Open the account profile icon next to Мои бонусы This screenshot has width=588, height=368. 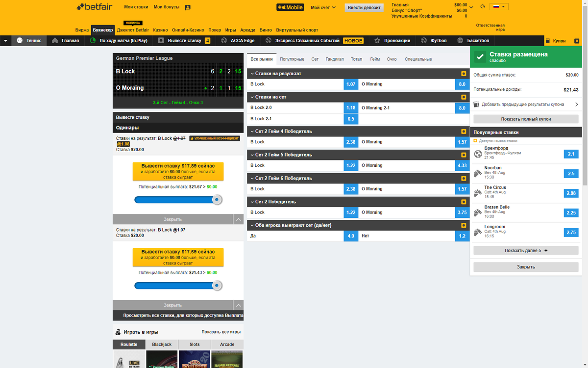click(x=188, y=7)
